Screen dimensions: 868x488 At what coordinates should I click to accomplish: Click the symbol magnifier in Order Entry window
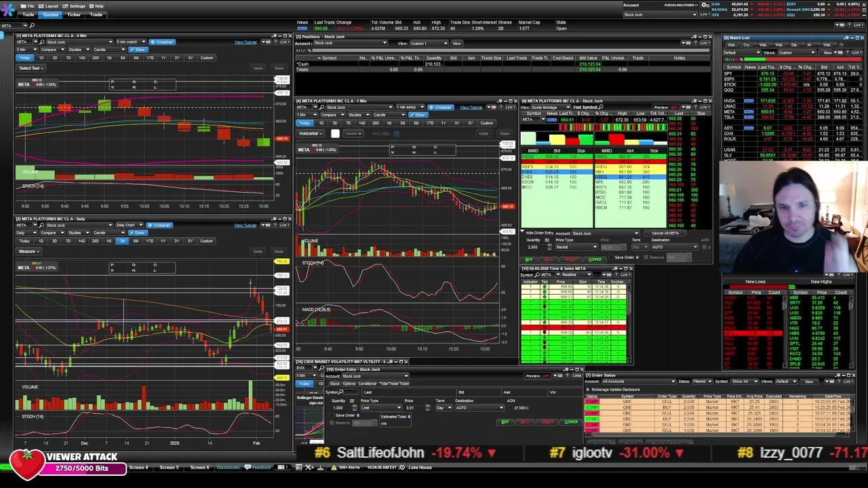click(x=340, y=392)
